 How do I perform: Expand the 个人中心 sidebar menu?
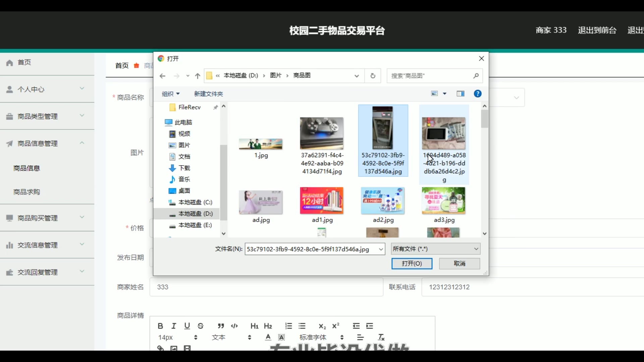[47, 89]
